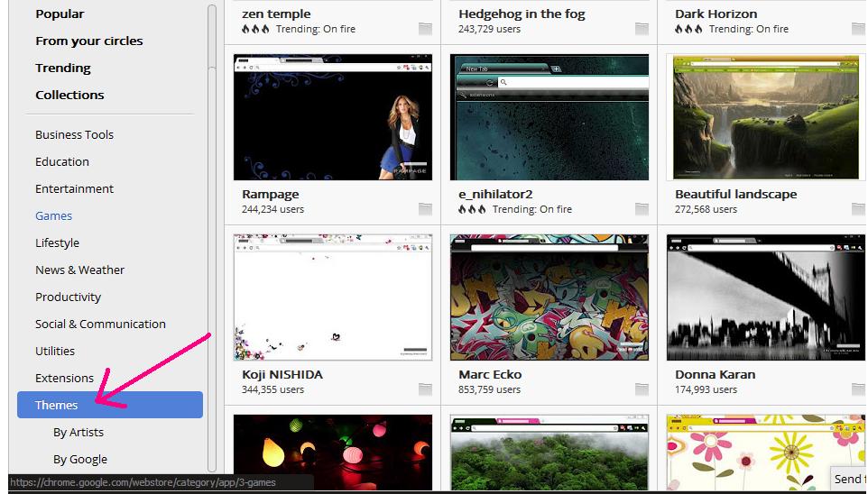Click the folder icon beside Rampage
The height and width of the screenshot is (494, 868).
tap(425, 209)
